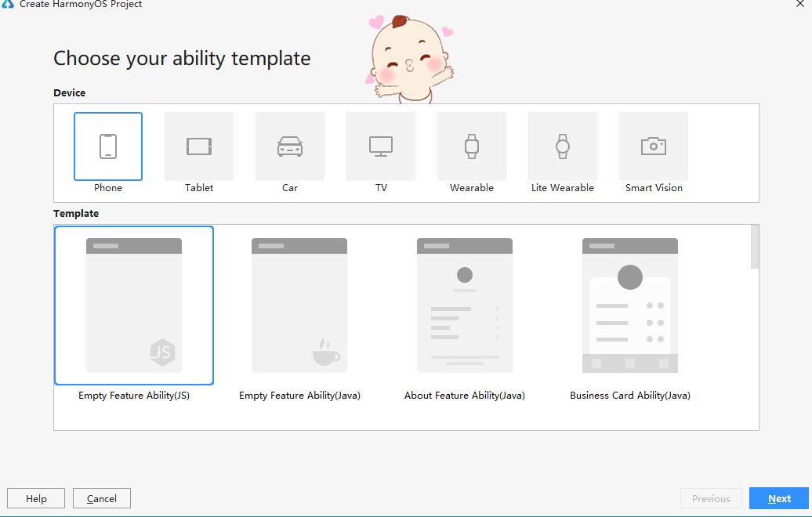Close the Create HarmonyOS Project window
Viewport: 812px width, 517px height.
799,4
